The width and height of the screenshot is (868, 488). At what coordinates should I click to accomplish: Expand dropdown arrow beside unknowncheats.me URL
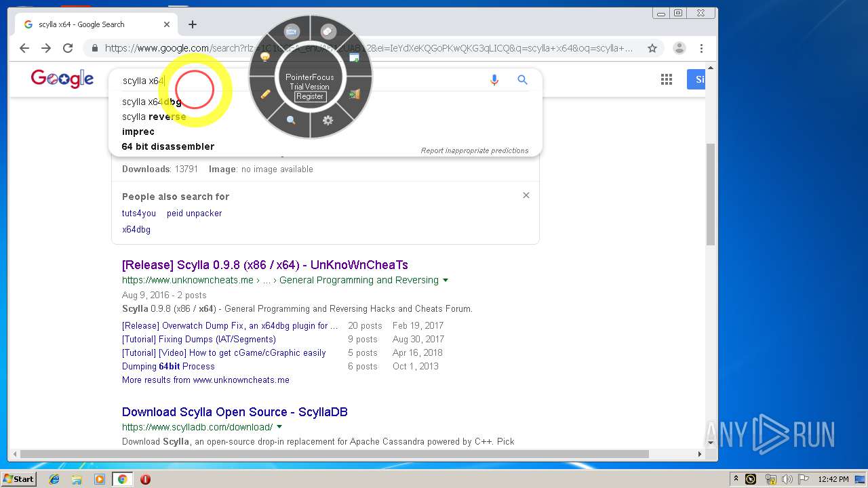[446, 280]
